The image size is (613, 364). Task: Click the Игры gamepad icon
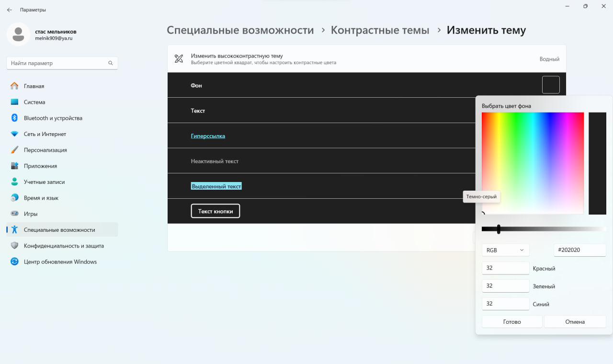click(x=14, y=214)
